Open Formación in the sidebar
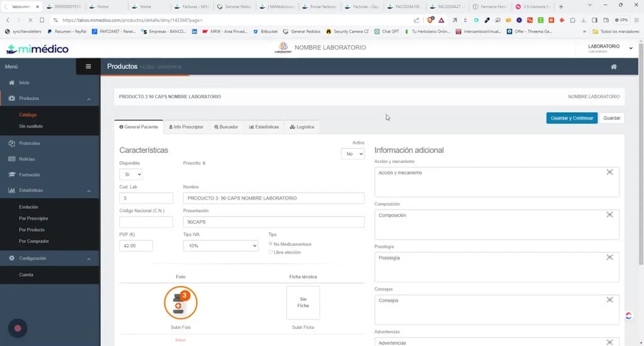Screen dimensions: 644x346 (x=29, y=175)
